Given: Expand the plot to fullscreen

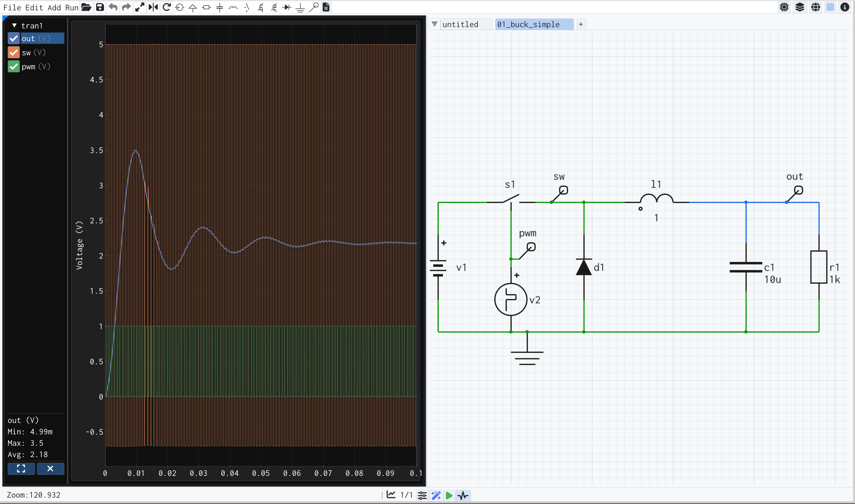Looking at the screenshot, I should [x=21, y=469].
